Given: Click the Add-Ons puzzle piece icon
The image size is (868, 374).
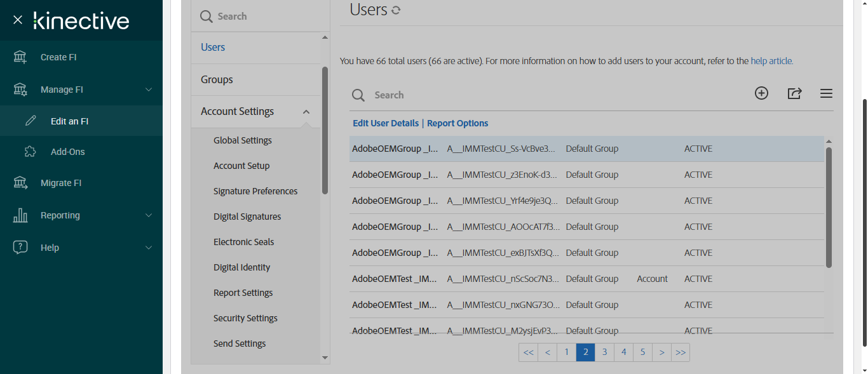Looking at the screenshot, I should coord(30,152).
